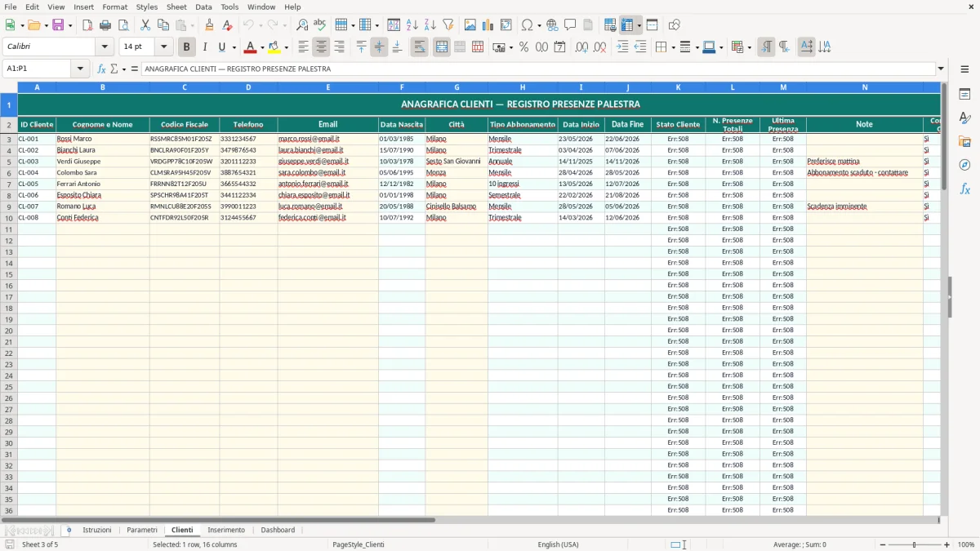Screen dimensions: 980x551
Task: Toggle Italic formatting
Action: pyautogui.click(x=205, y=47)
